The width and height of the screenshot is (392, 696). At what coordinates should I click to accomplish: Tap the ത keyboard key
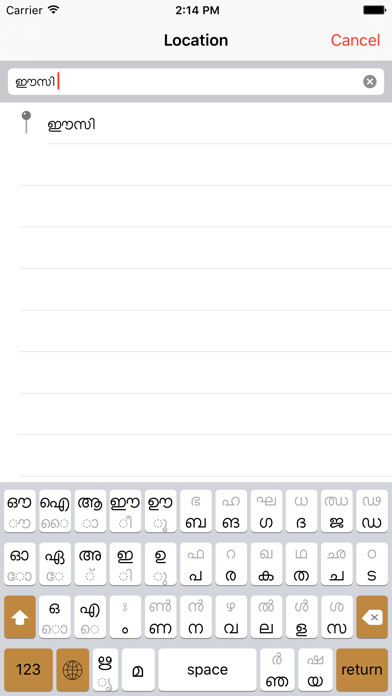click(301, 564)
